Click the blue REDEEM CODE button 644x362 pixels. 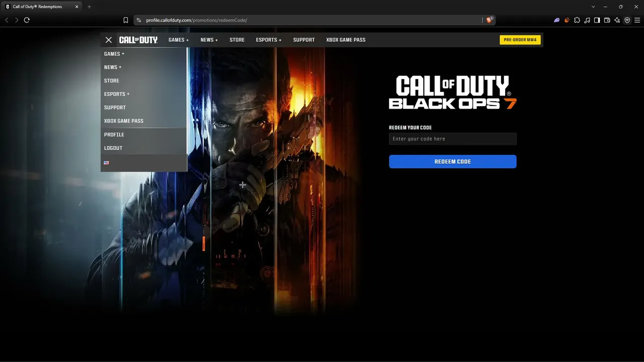point(453,161)
